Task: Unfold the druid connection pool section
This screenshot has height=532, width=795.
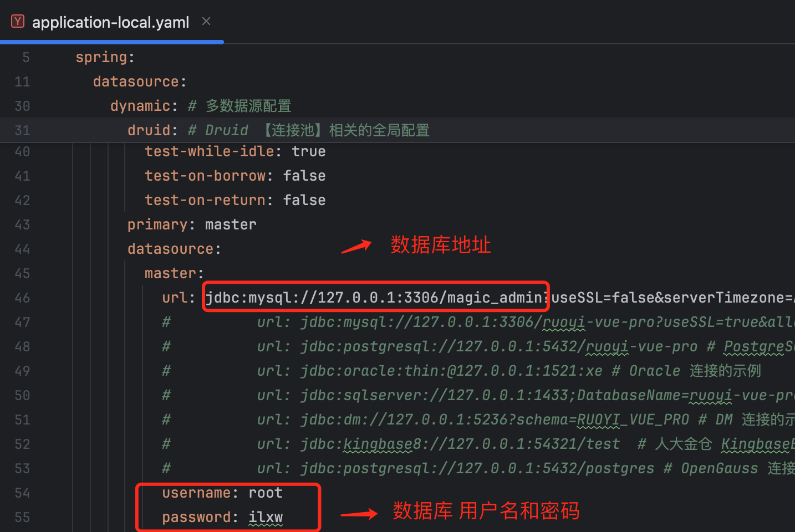Action: tap(149, 130)
